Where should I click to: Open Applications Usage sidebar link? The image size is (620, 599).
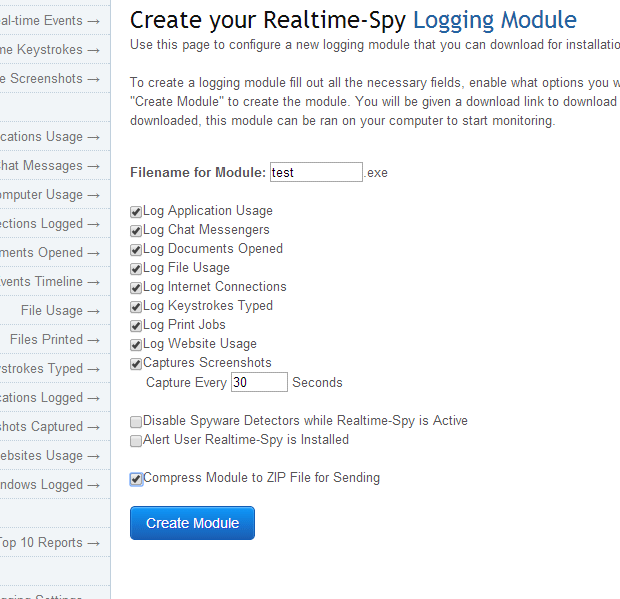coord(50,137)
